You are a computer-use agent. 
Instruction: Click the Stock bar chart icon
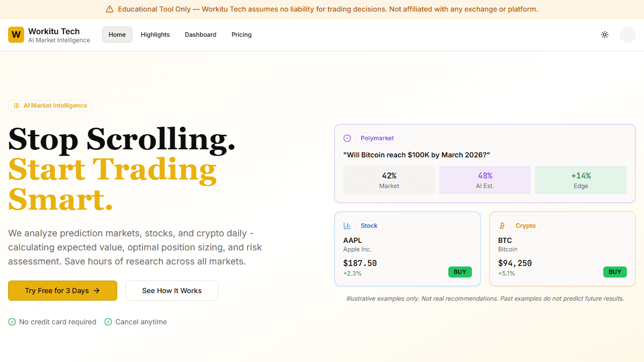(347, 226)
